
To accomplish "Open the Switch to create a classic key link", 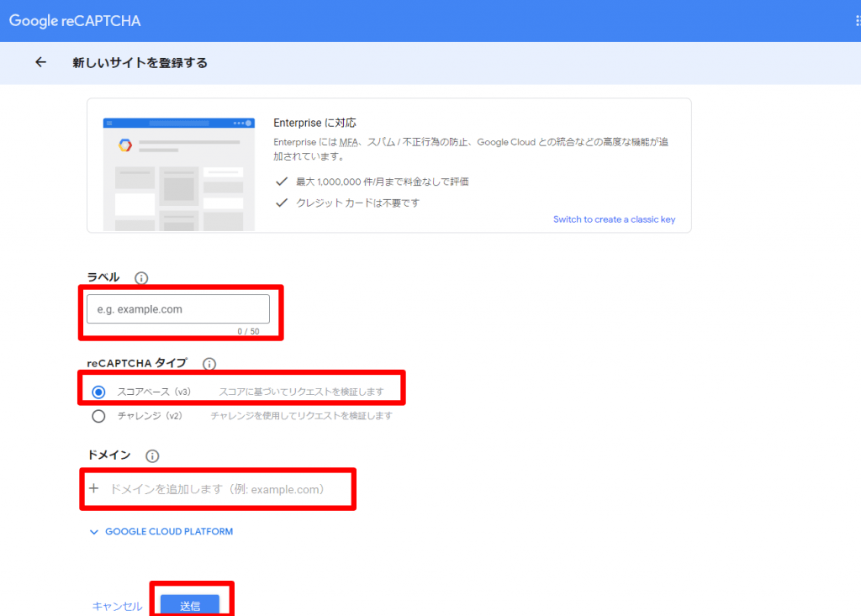I will [x=614, y=219].
